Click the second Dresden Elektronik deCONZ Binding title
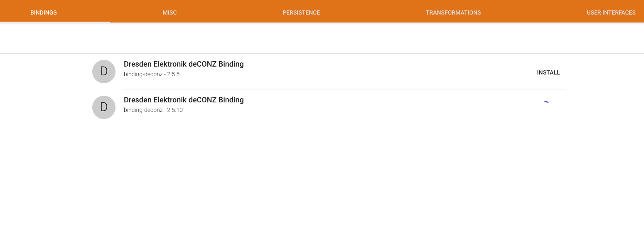This screenshot has width=644, height=226. [184, 100]
